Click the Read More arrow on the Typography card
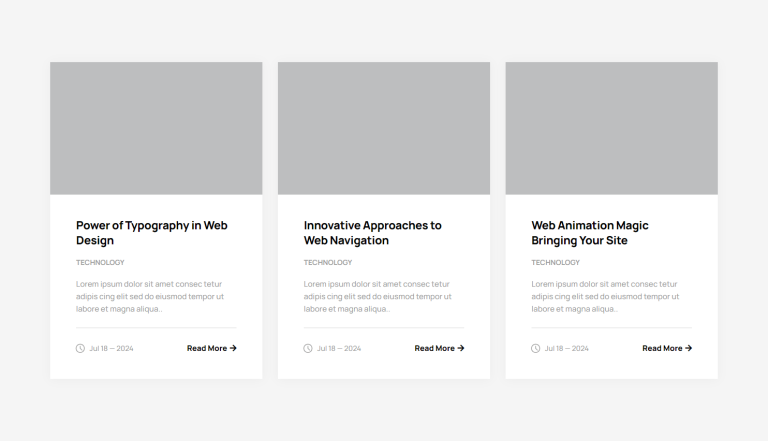768x441 pixels. pyautogui.click(x=233, y=348)
